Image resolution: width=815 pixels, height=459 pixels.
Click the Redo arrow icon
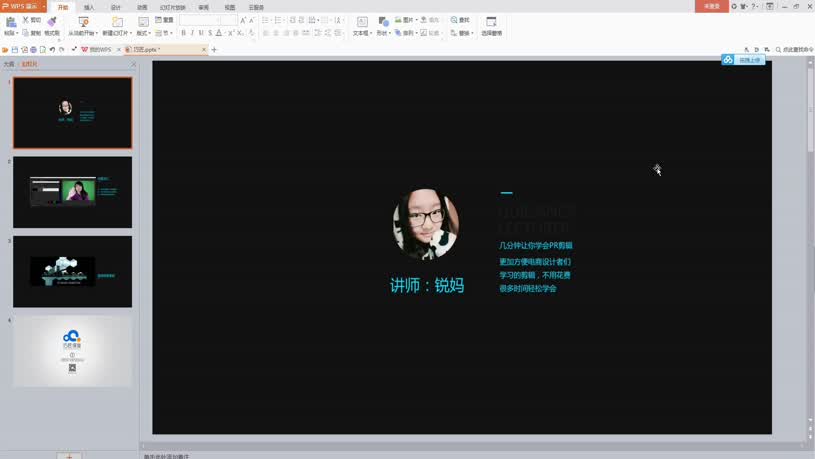(61, 49)
